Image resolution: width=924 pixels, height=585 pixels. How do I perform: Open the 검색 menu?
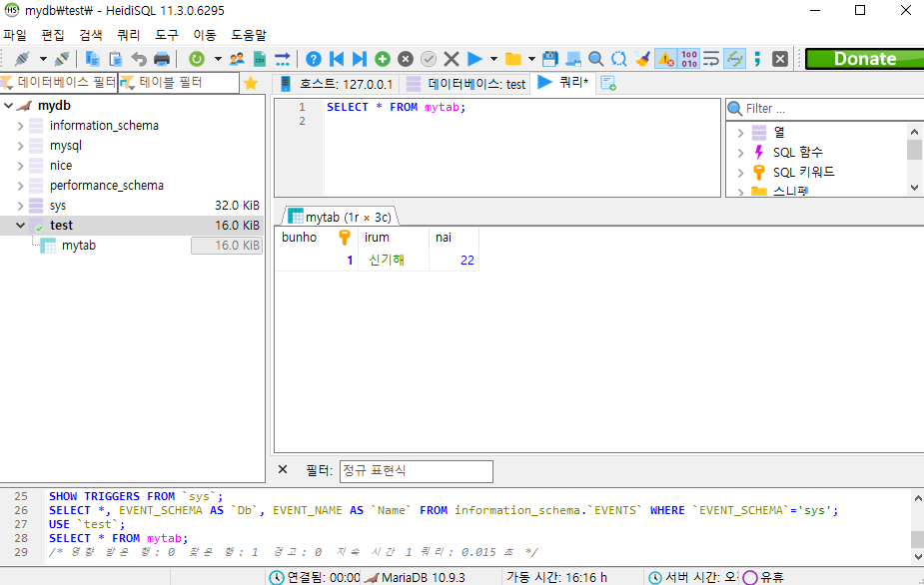click(91, 35)
